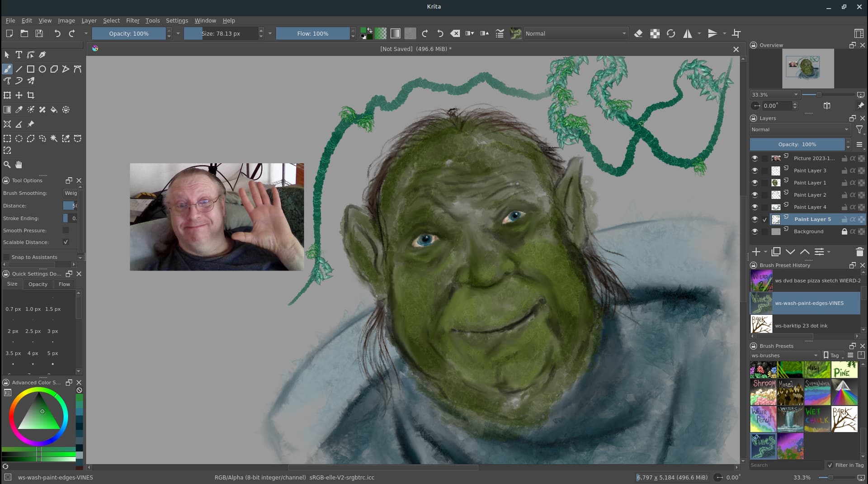
Task: Duplicate the current layer
Action: coord(776,252)
